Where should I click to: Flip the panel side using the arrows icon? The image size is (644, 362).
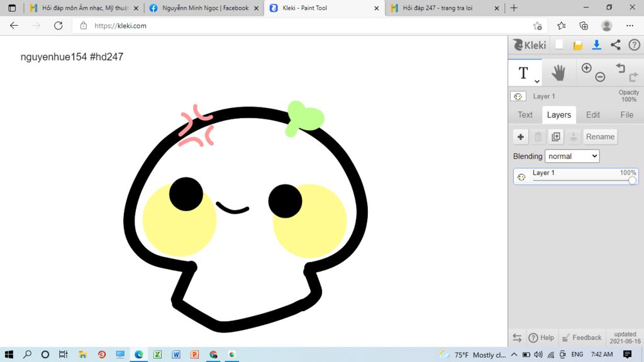pyautogui.click(x=517, y=337)
